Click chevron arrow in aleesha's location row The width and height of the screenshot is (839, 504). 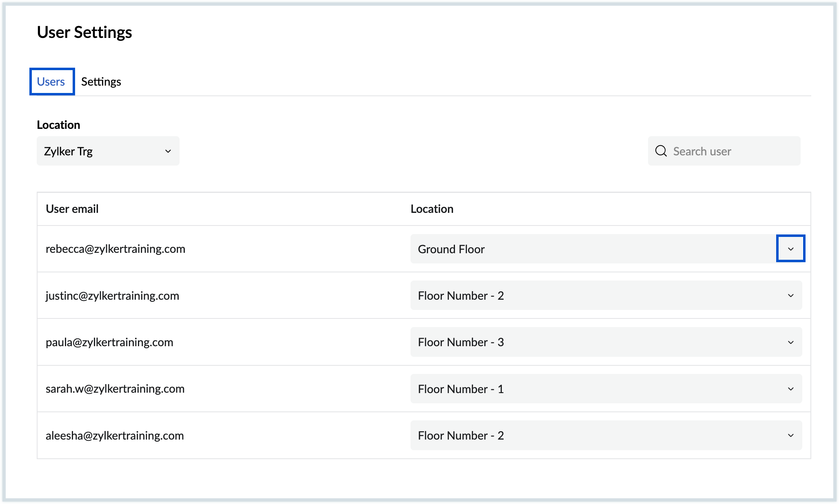790,435
